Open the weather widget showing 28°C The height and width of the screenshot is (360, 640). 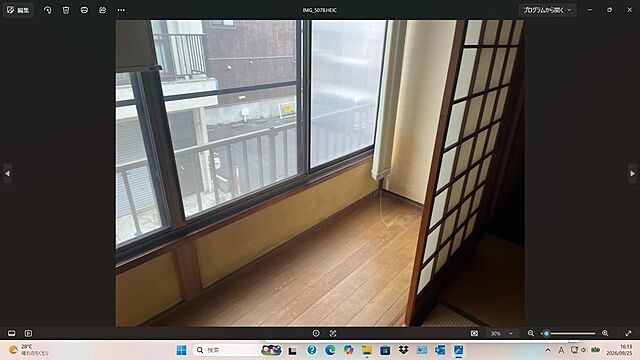pos(29,350)
